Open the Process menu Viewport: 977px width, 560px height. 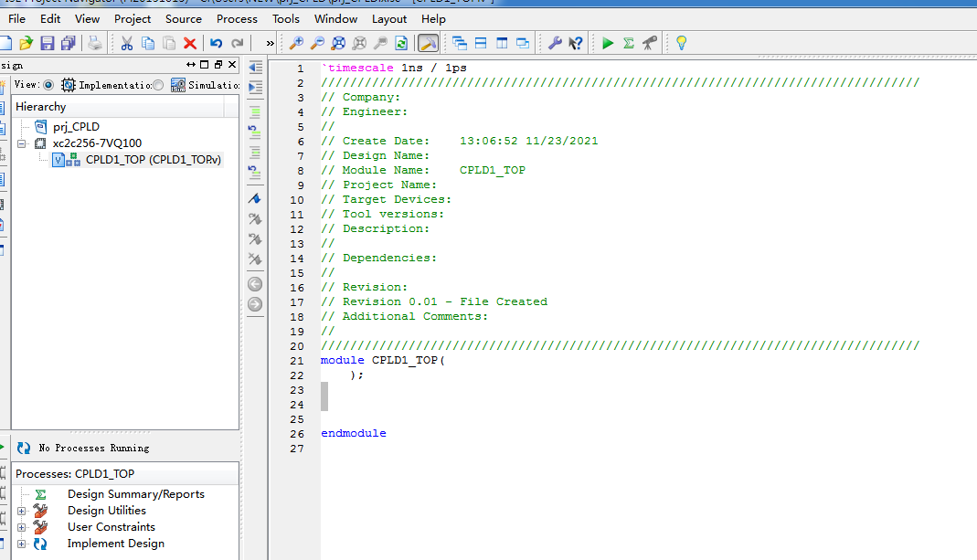pos(237,18)
